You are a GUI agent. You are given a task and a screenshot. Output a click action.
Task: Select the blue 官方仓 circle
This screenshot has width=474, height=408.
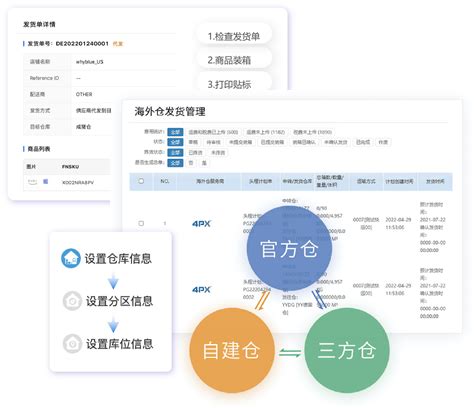[289, 249]
